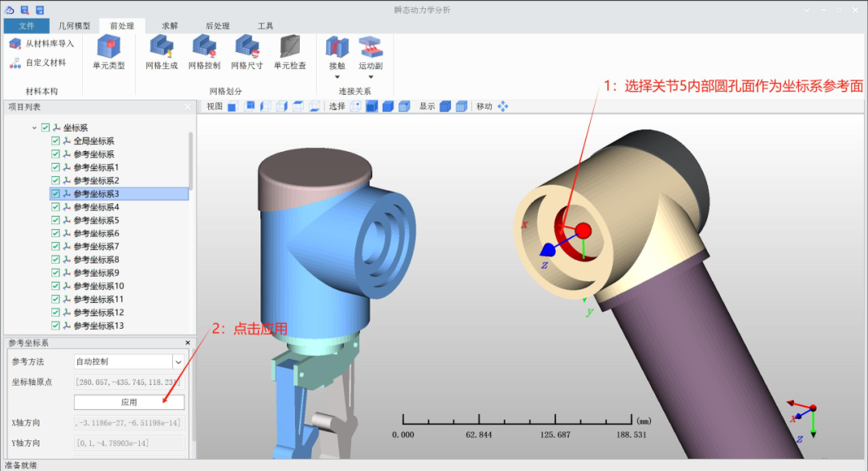Image resolution: width=868 pixels, height=471 pixels.
Task: Switch to left view cube icon
Action: (266, 106)
